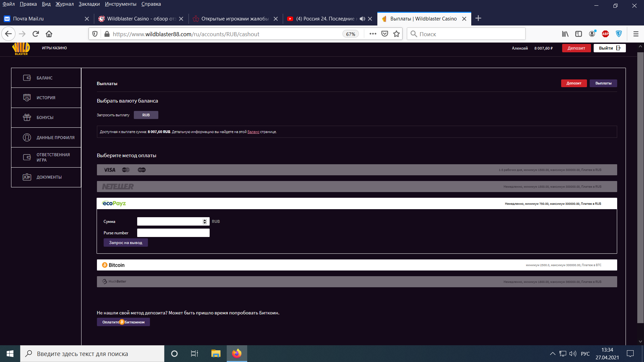This screenshot has height=362, width=644.
Task: Follow the Баланс link in info text
Action: pos(253,132)
